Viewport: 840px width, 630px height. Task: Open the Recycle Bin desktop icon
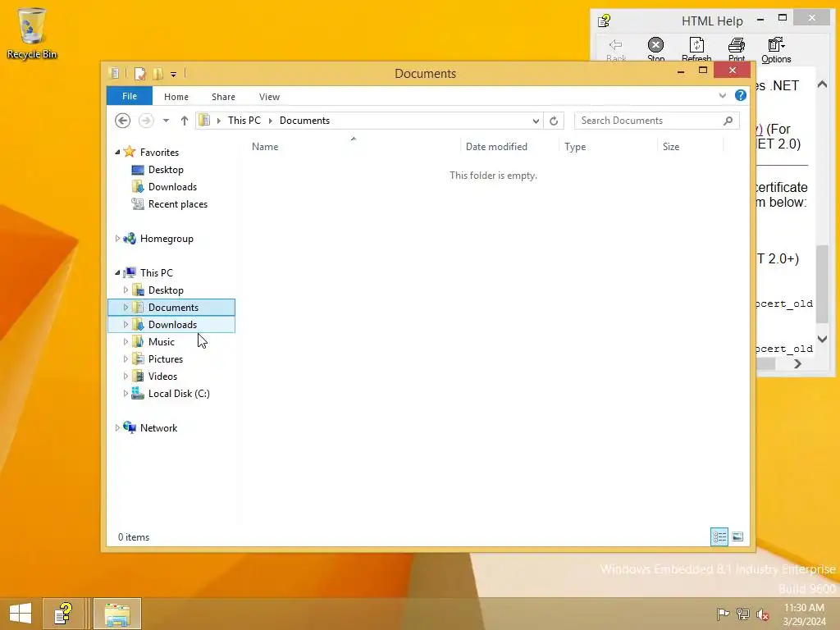tap(32, 33)
